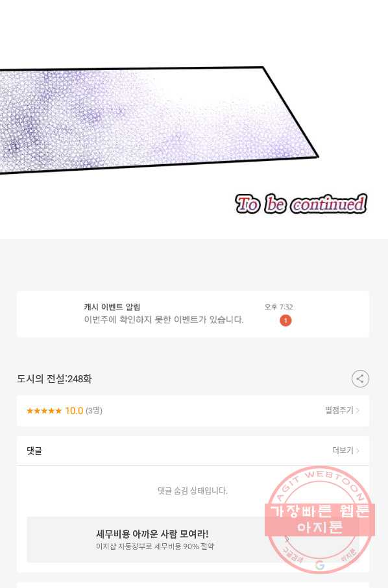Viewport: 388px width, 588px height.
Task: Click the 이지샵 자동장부 ad subtitle
Action: (155, 546)
